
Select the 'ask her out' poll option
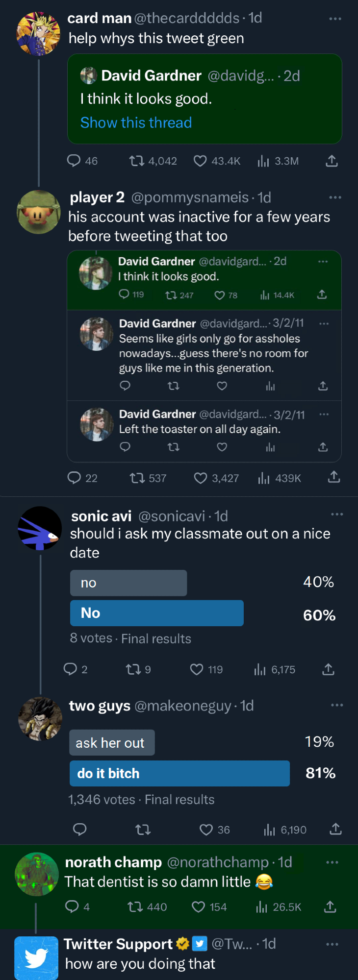tap(112, 743)
